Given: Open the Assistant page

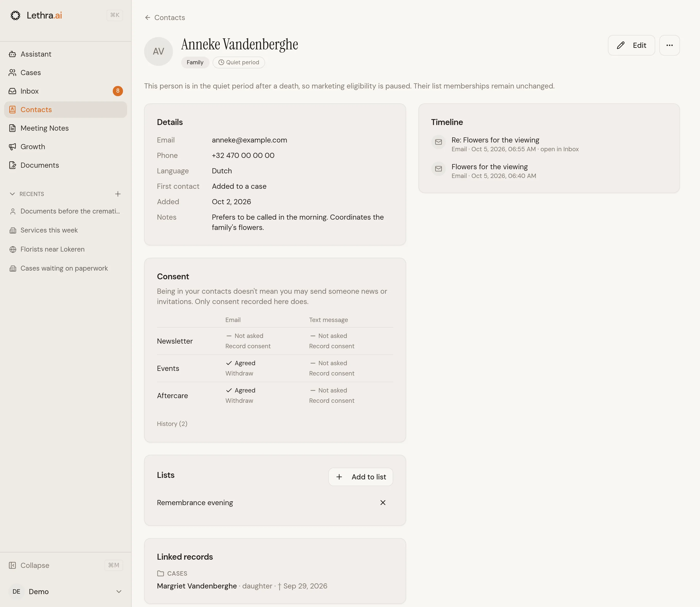Looking at the screenshot, I should click(65, 54).
